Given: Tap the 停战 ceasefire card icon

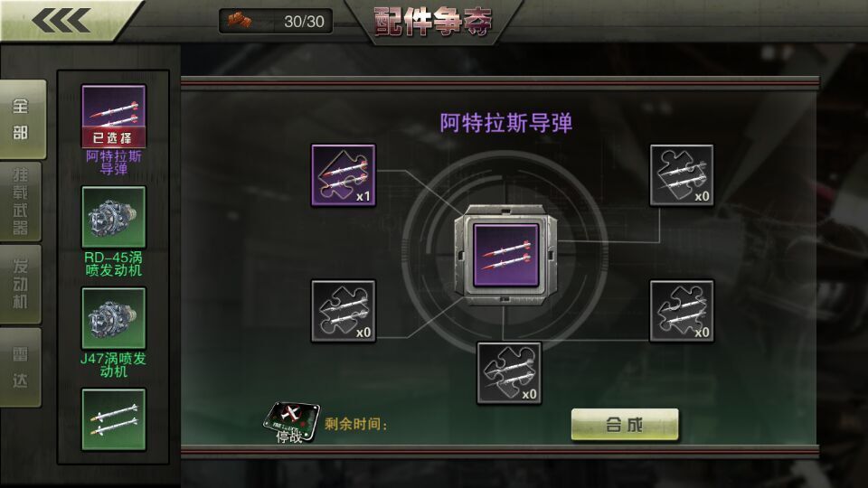Looking at the screenshot, I should [291, 422].
